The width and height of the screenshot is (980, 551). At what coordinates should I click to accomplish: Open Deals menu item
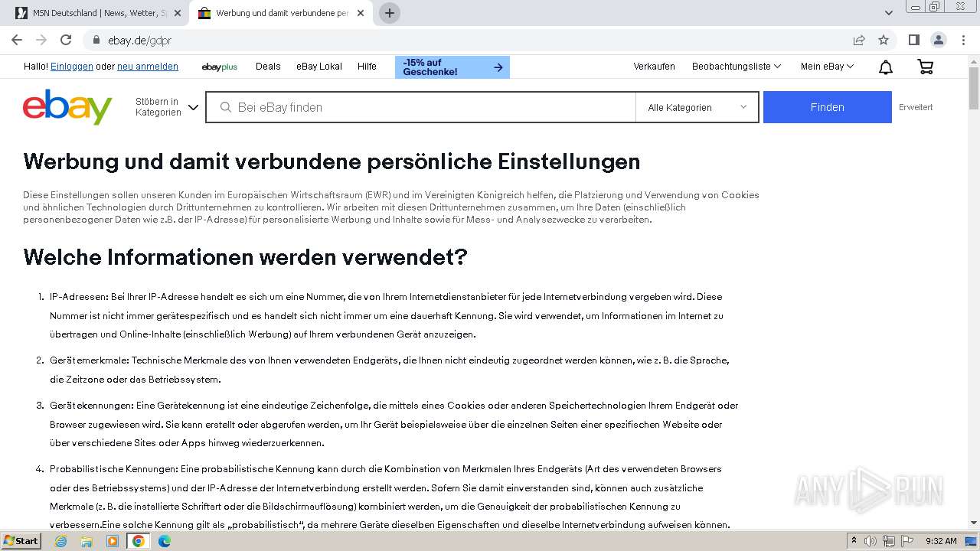tap(268, 67)
